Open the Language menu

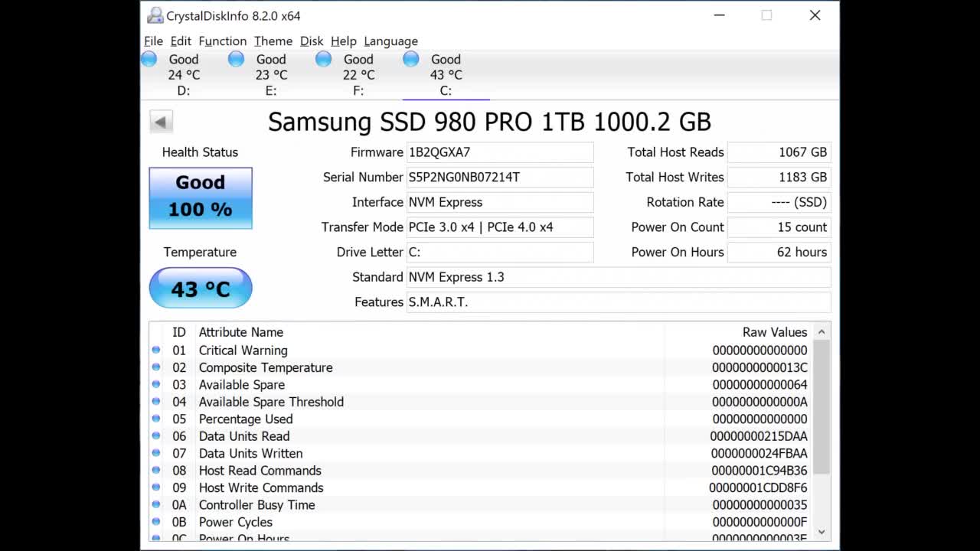click(390, 41)
